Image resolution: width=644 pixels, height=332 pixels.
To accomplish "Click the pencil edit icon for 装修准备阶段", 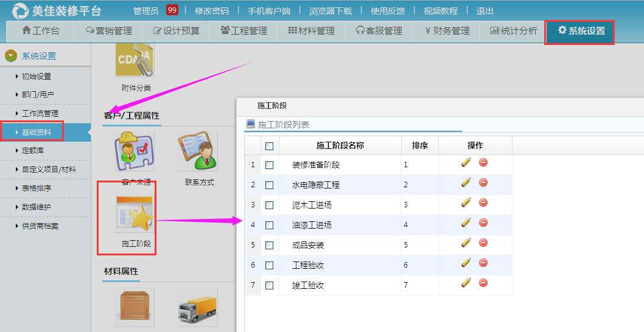I will pyautogui.click(x=466, y=162).
